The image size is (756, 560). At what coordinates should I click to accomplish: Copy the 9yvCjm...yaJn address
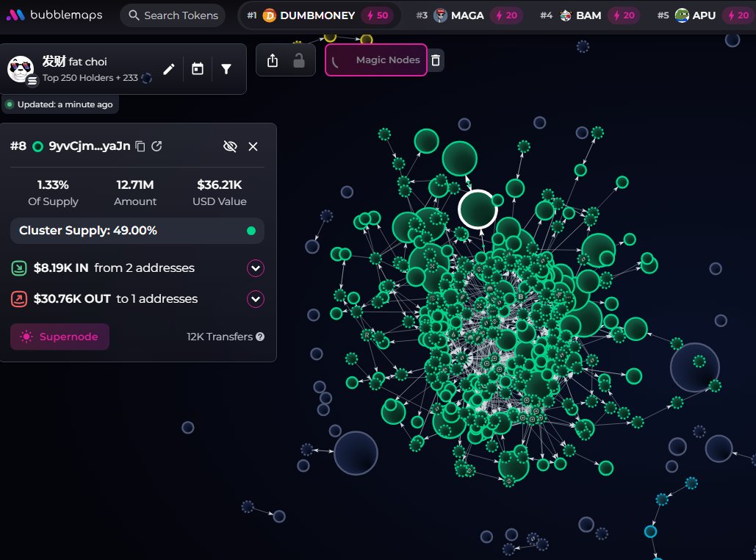click(140, 146)
